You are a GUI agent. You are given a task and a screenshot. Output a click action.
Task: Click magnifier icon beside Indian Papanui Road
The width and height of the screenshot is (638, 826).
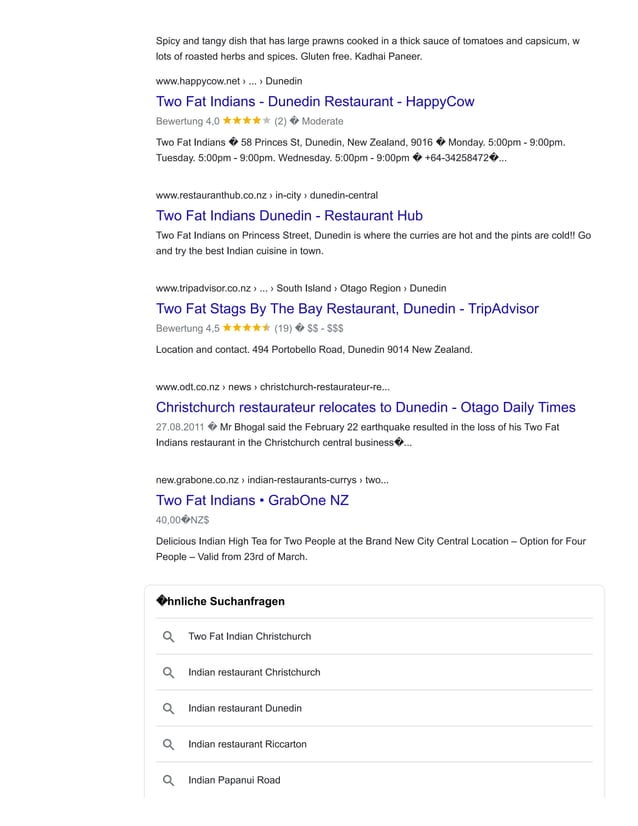click(x=168, y=780)
